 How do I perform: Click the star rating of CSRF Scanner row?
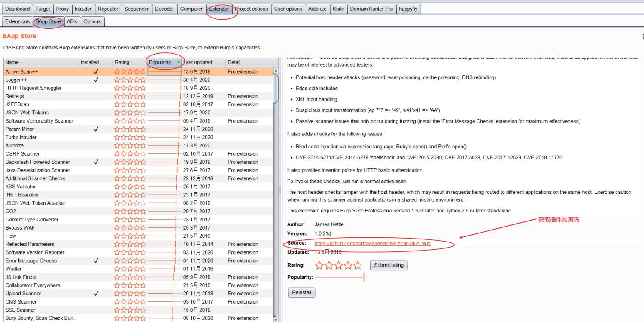pyautogui.click(x=130, y=153)
